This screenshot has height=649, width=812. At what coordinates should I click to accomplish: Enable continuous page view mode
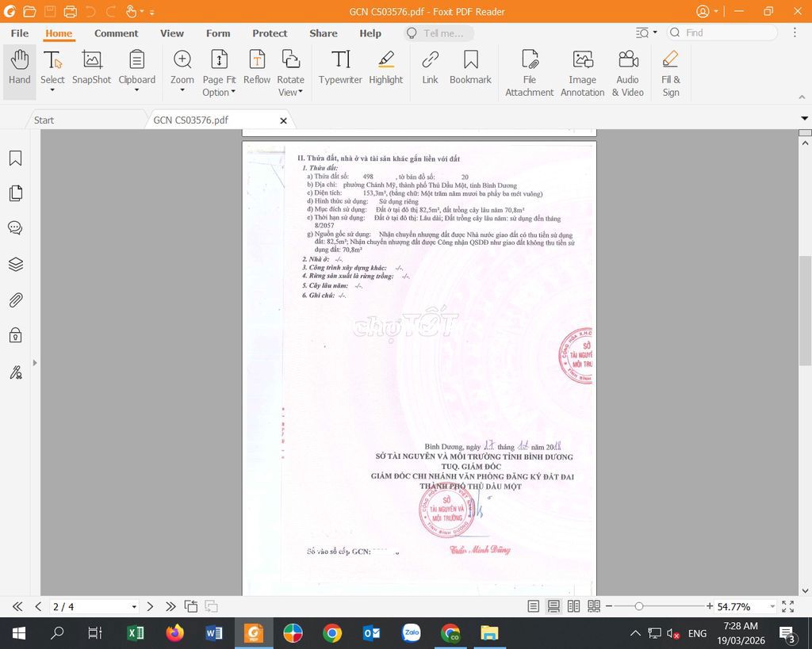tap(553, 606)
